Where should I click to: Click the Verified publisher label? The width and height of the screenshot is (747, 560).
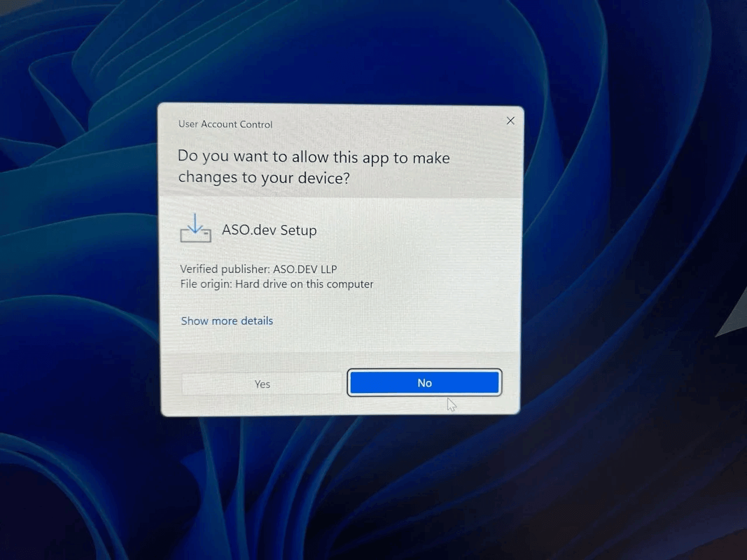[x=225, y=269]
